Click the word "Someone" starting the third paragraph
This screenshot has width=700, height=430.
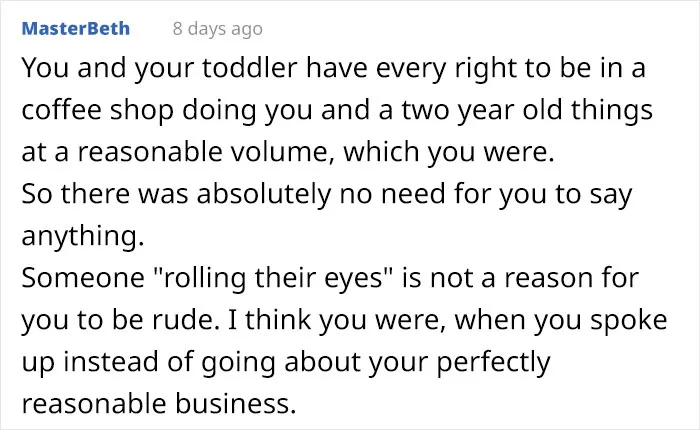pos(83,278)
